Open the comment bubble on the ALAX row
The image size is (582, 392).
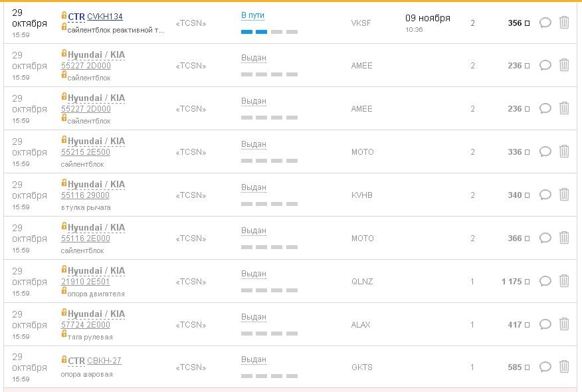point(545,324)
